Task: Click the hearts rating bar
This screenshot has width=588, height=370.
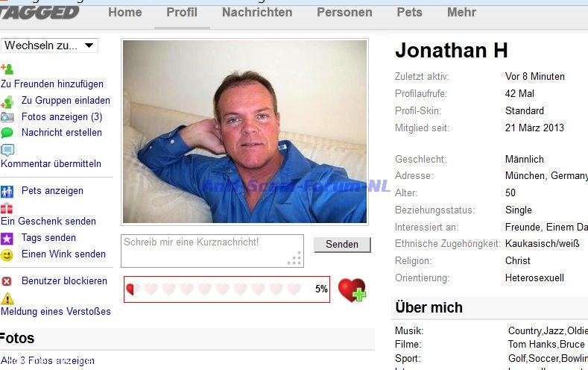Action: point(227,289)
